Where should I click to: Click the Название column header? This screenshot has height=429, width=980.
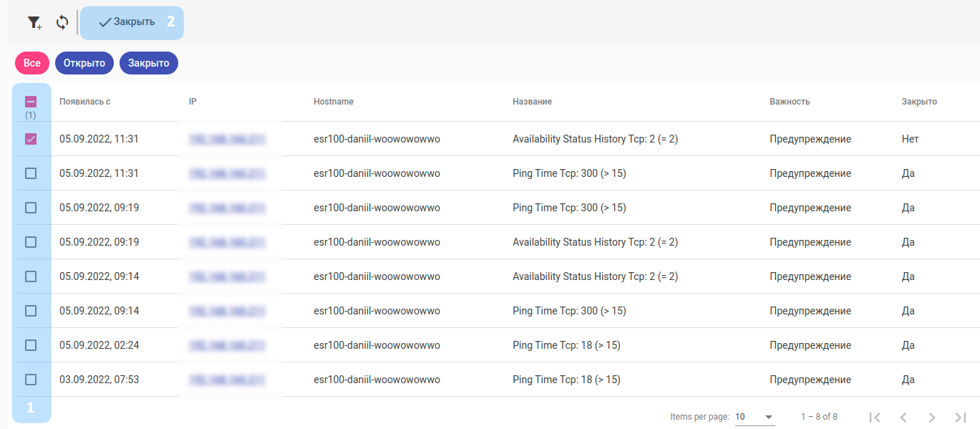532,102
